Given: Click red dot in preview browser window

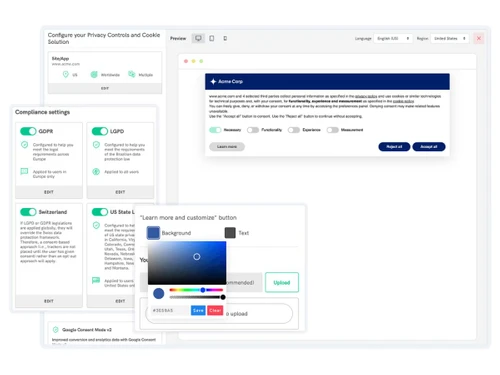Looking at the screenshot, I should pyautogui.click(x=186, y=61).
